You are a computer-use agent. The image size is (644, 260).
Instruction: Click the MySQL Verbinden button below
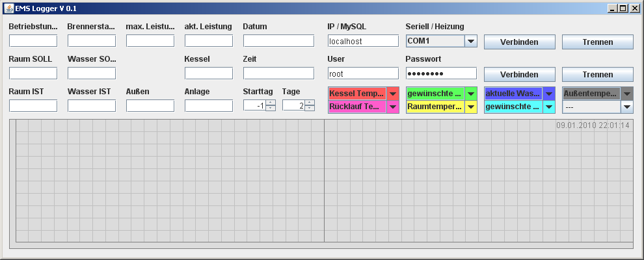[x=520, y=74]
